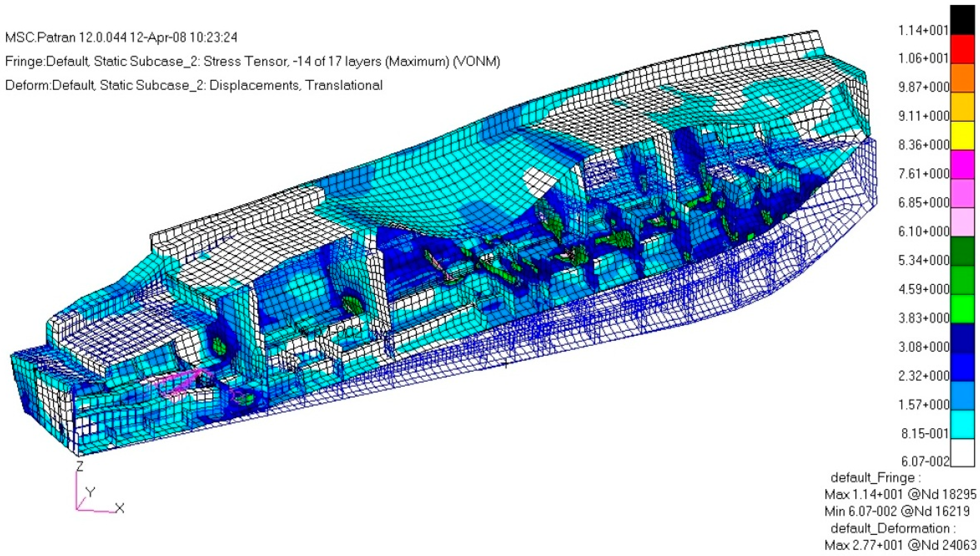Select the red legend color band
The width and height of the screenshot is (980, 556).
[x=962, y=49]
